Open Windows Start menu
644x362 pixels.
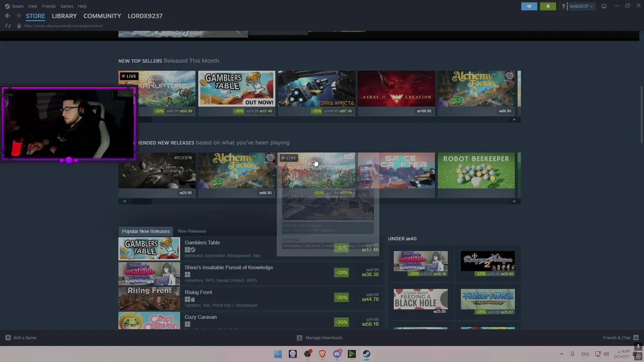tap(278, 354)
